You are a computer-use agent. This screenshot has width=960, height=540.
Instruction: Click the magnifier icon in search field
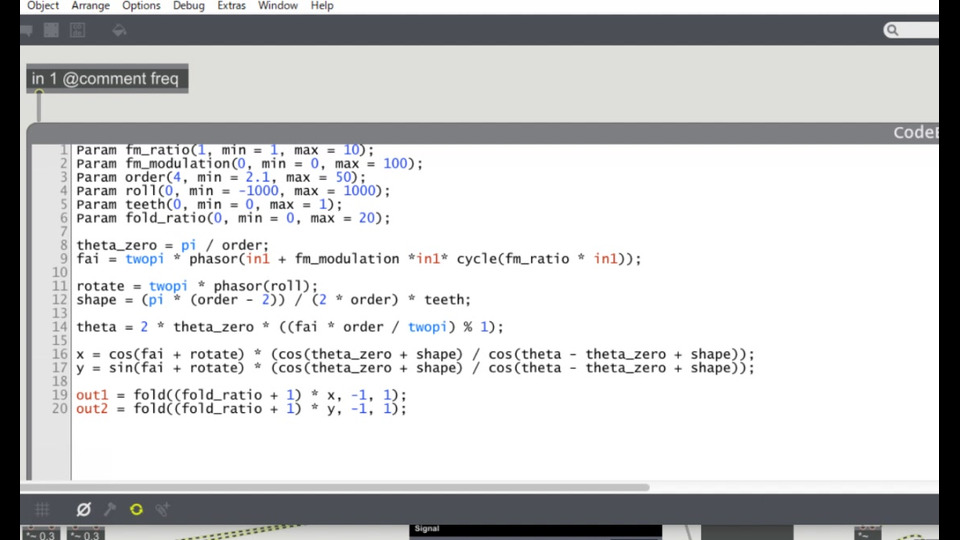tap(893, 30)
